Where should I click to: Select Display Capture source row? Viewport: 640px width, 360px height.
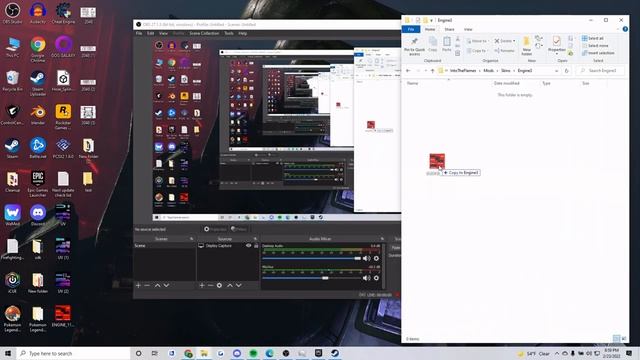[228, 246]
